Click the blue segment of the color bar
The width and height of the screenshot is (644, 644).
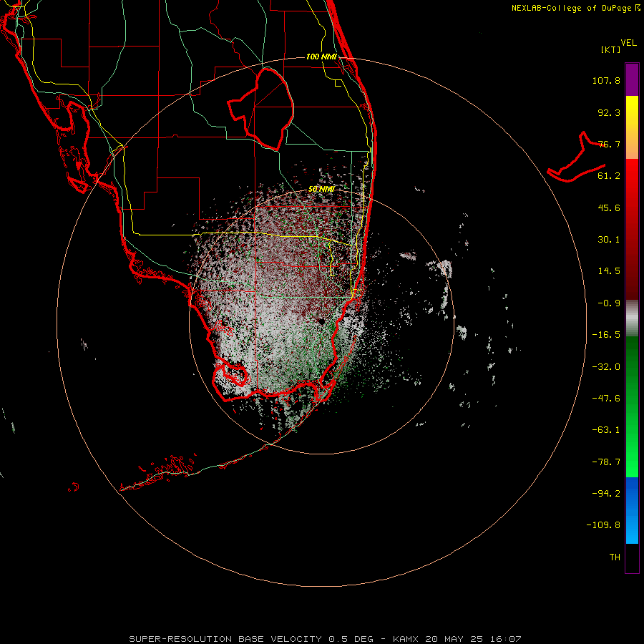tap(632, 510)
